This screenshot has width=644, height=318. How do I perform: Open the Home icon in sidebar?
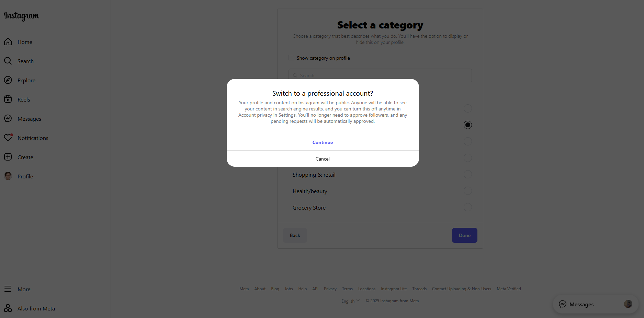coord(8,42)
